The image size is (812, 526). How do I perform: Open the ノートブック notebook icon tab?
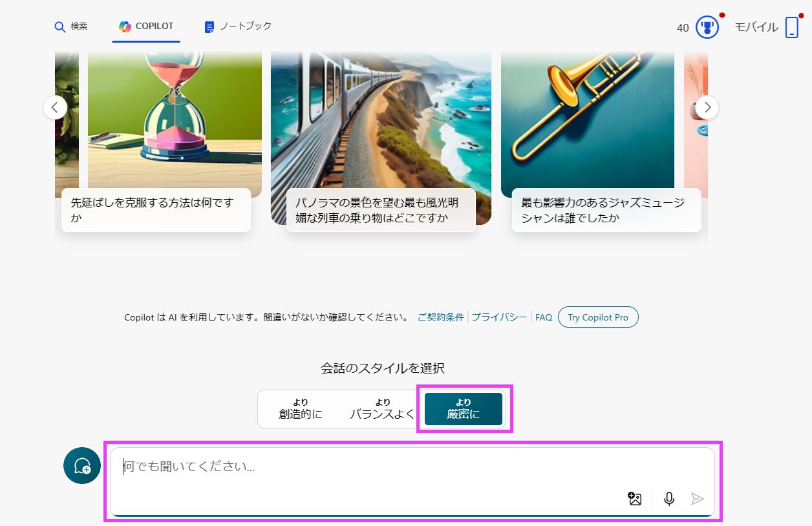pyautogui.click(x=209, y=27)
